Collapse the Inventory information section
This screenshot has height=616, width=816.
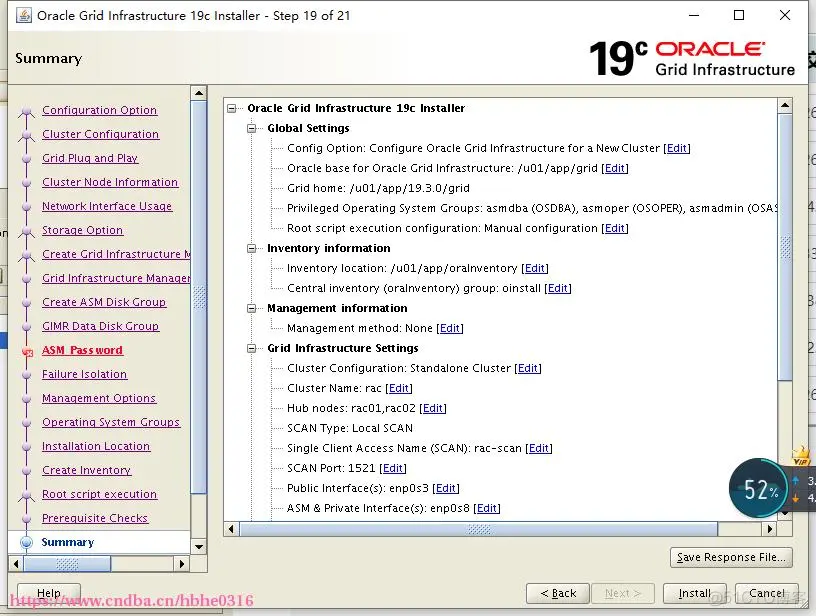[x=252, y=248]
